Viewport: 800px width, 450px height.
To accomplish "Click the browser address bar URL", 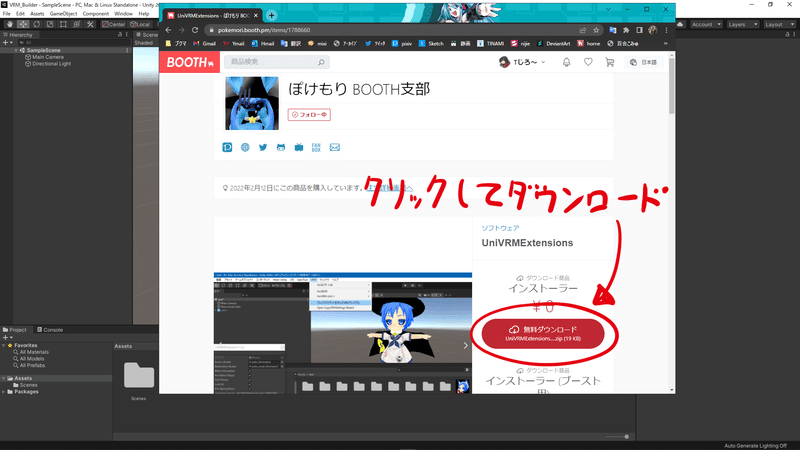I will 264,30.
